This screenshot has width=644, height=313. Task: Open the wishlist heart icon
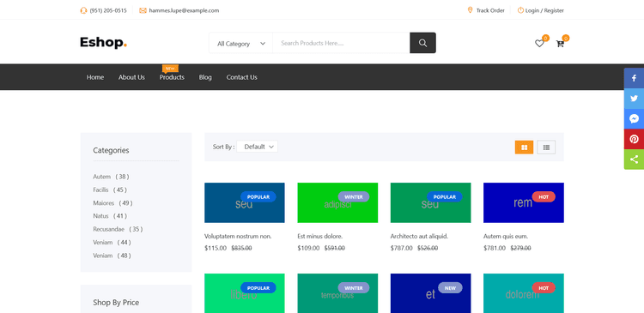[x=539, y=44]
